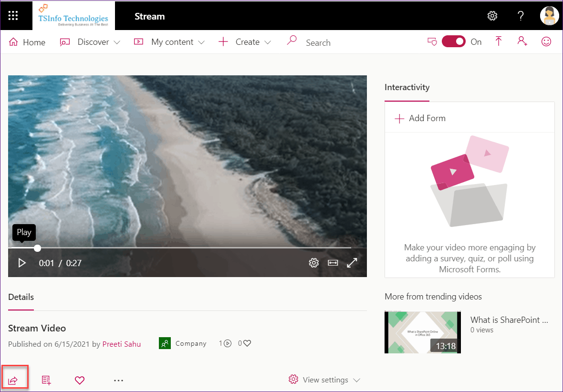Screen dimensions: 563x392
Task: Toggle the admin mode On switch
Action: [x=453, y=41]
